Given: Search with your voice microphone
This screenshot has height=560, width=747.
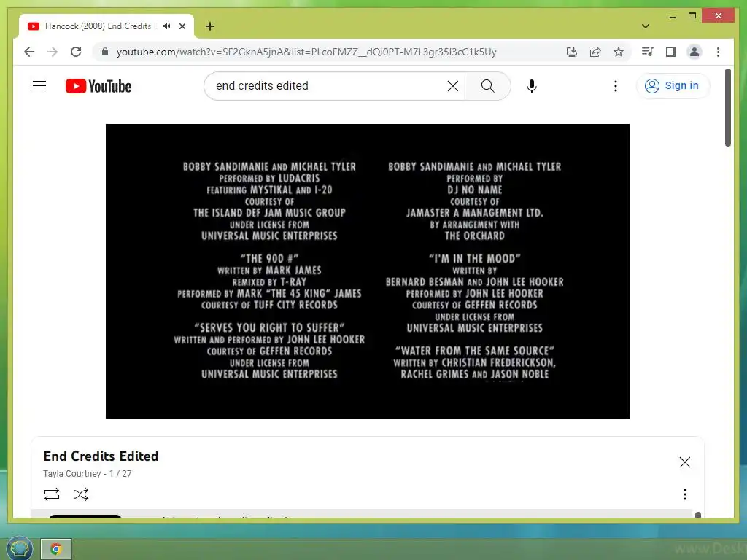Looking at the screenshot, I should 532,86.
